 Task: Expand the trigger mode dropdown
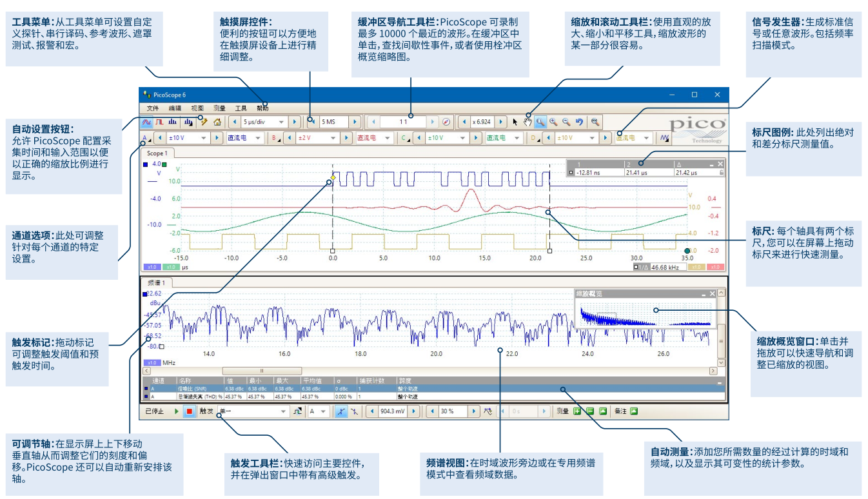point(283,411)
